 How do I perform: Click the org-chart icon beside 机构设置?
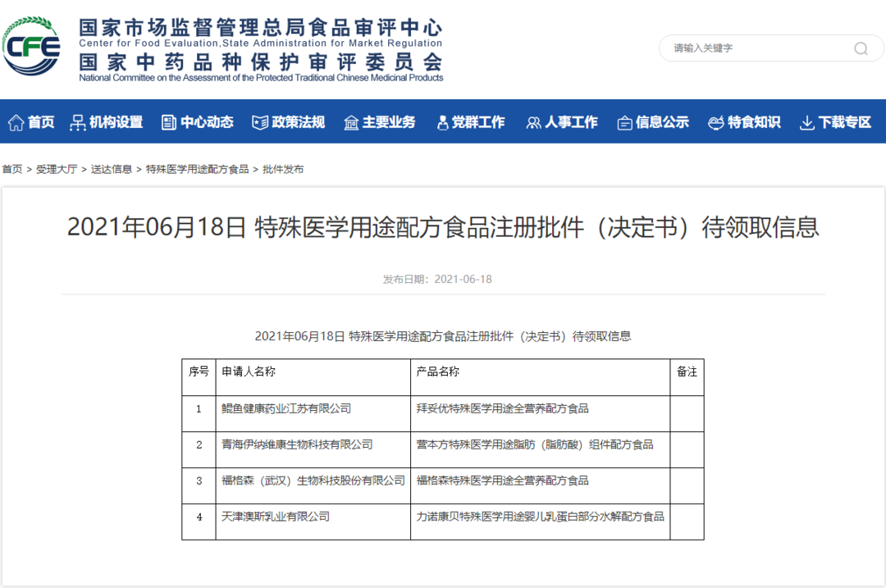click(x=77, y=122)
